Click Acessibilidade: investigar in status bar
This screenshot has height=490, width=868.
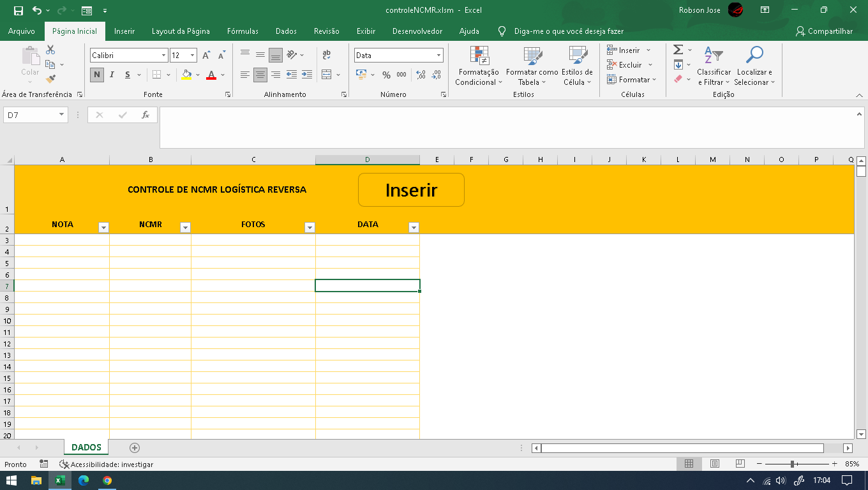click(x=106, y=464)
